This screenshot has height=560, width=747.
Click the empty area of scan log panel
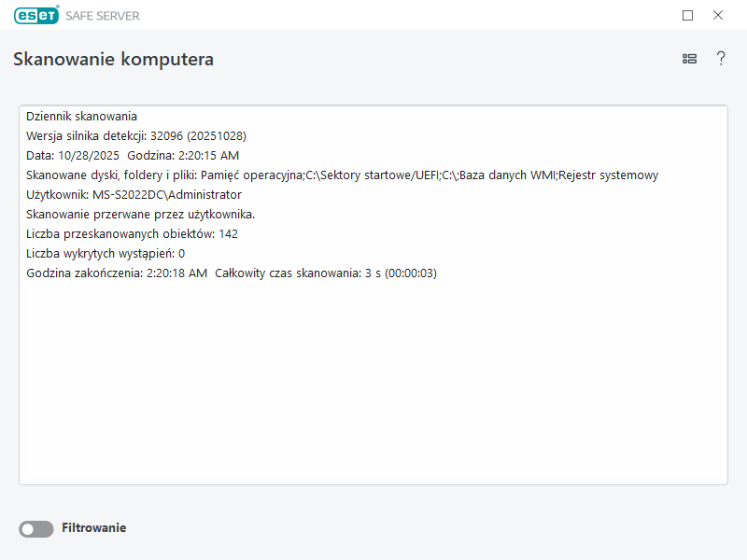point(373,392)
